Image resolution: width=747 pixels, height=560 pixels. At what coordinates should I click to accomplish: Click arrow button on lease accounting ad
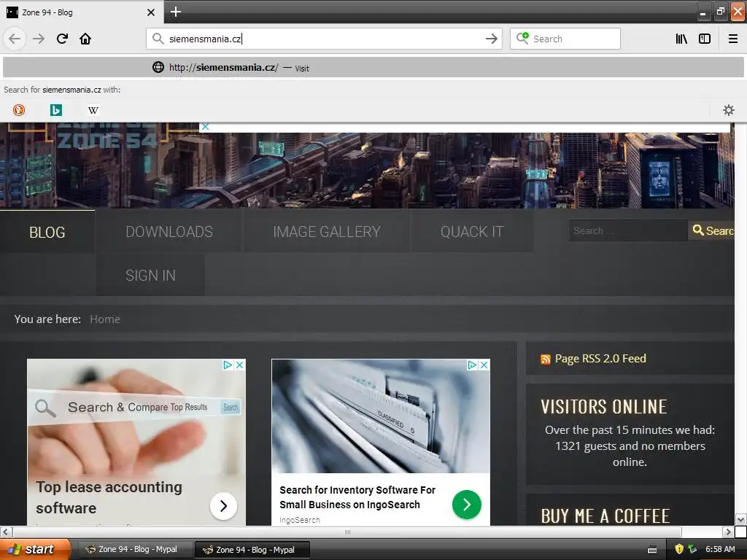[x=223, y=506]
